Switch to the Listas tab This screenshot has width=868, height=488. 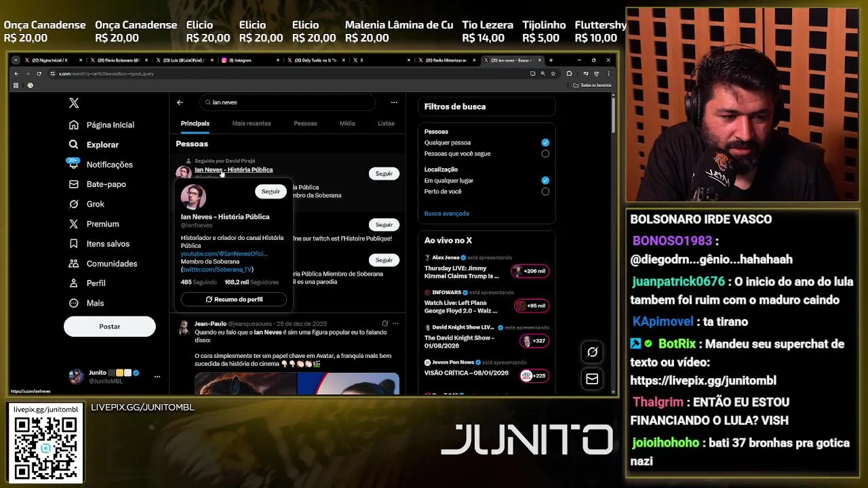[x=386, y=123]
